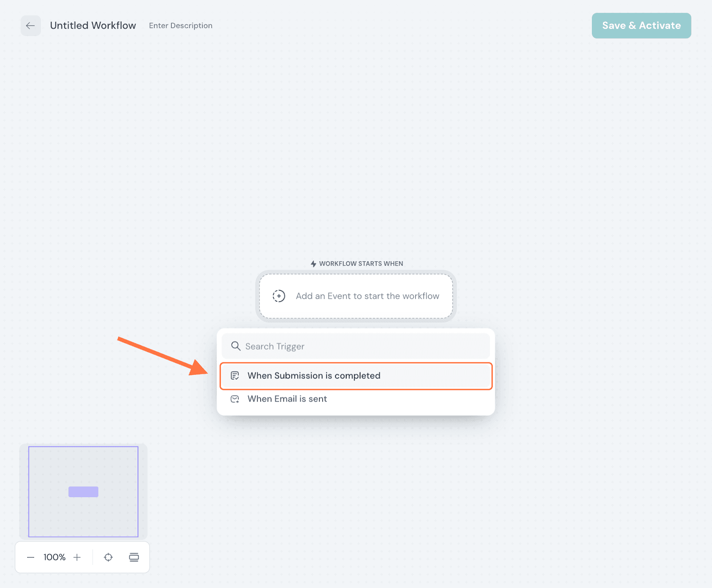
Task: Click the 'Enter Description' field
Action: pyautogui.click(x=181, y=26)
